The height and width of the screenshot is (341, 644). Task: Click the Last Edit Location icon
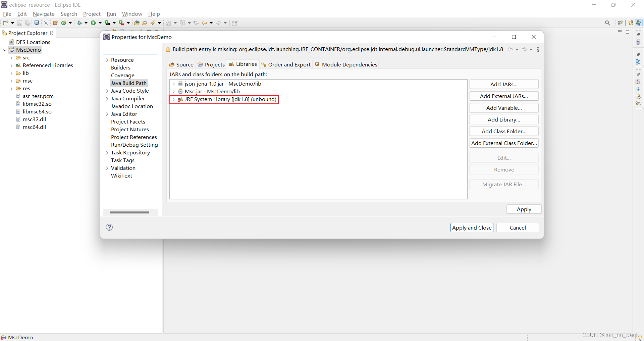coord(197,23)
